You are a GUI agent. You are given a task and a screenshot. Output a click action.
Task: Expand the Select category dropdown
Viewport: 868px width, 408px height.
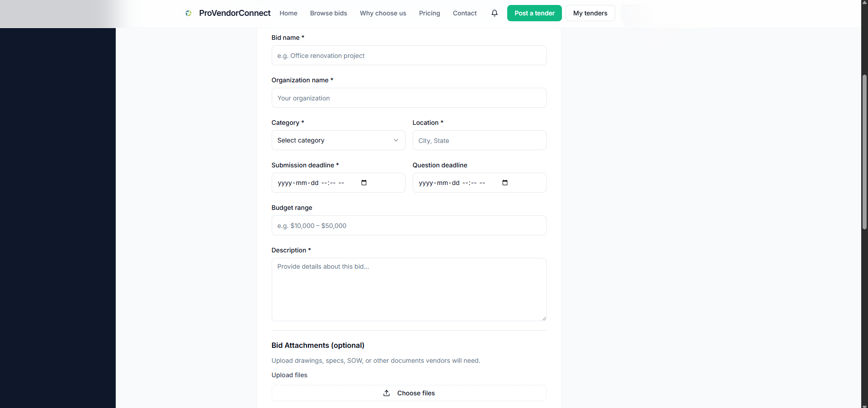(x=338, y=140)
